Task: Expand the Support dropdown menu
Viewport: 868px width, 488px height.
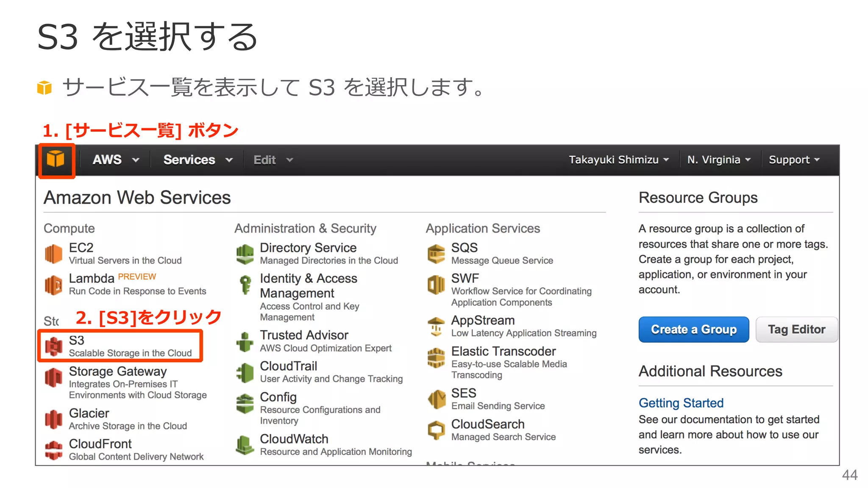Action: (794, 160)
